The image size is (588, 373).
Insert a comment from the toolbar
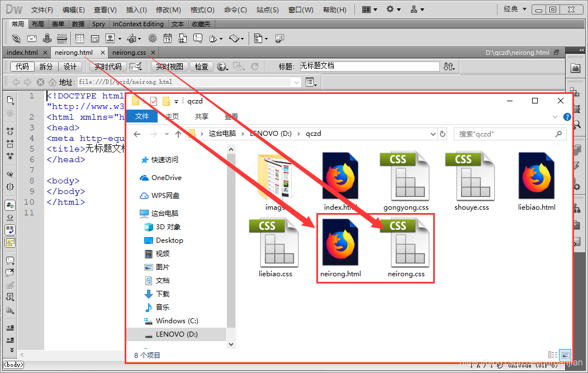click(x=198, y=38)
